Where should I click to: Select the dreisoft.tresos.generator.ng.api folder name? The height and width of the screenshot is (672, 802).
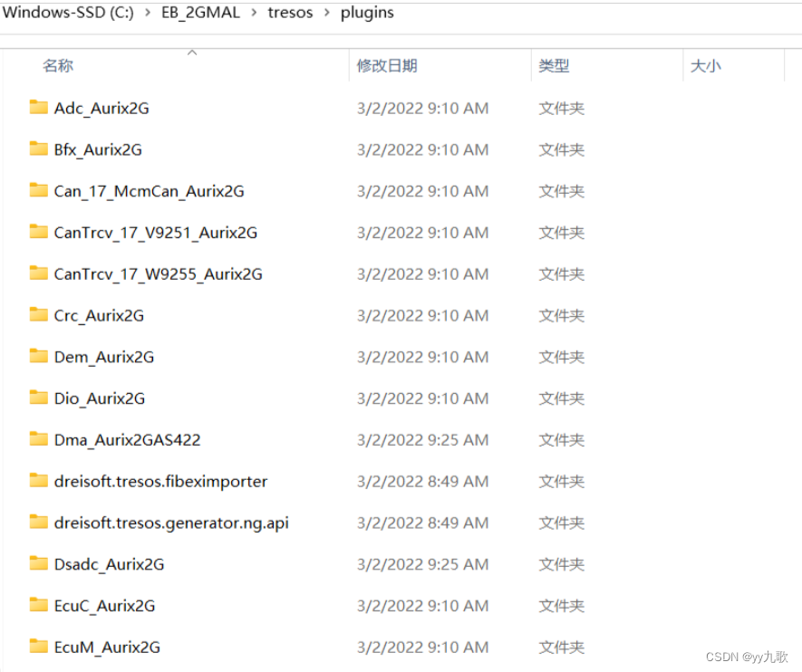tap(171, 523)
